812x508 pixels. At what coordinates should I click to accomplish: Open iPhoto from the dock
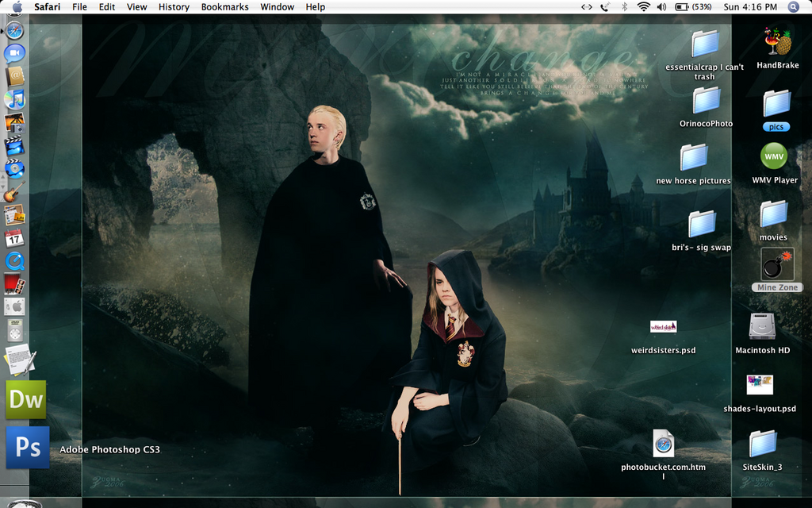tap(14, 122)
